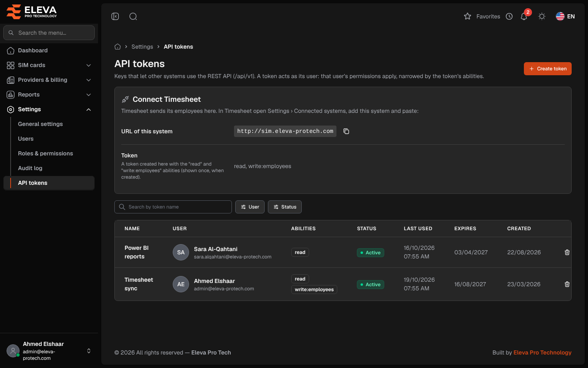Click the Favorites star icon
Viewport: 588px width, 368px height.
tap(468, 16)
